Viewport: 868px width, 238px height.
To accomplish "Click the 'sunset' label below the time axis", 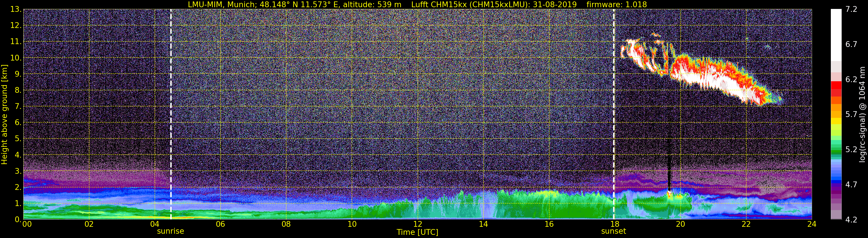I will (x=614, y=231).
